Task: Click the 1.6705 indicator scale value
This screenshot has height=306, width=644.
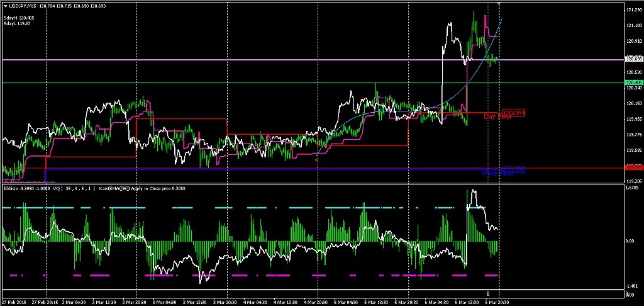Action: (633, 187)
